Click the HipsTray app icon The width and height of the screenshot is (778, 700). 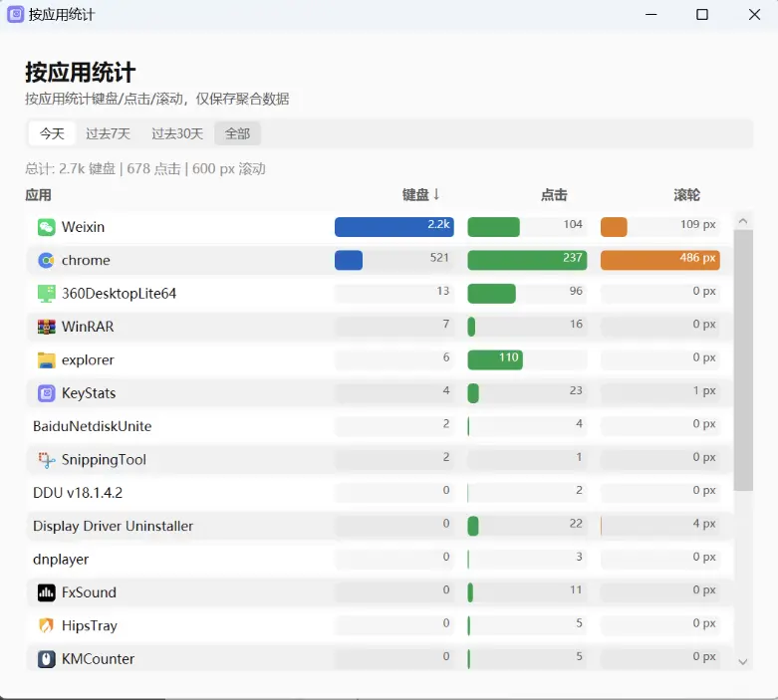point(46,625)
